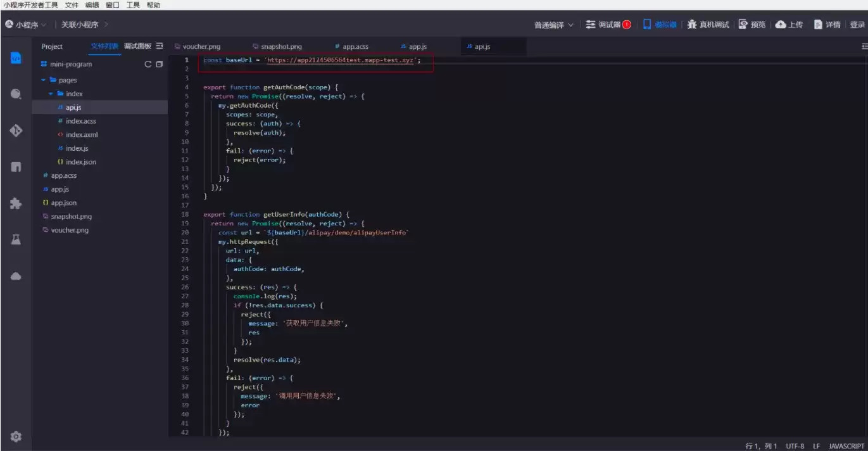Open the code editor sidebar icon
The image size is (868, 451).
click(16, 58)
